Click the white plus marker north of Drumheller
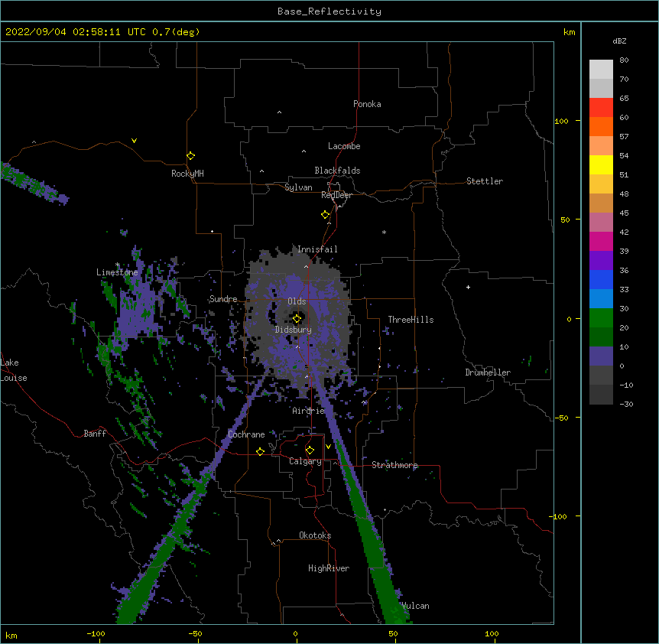 (x=468, y=287)
